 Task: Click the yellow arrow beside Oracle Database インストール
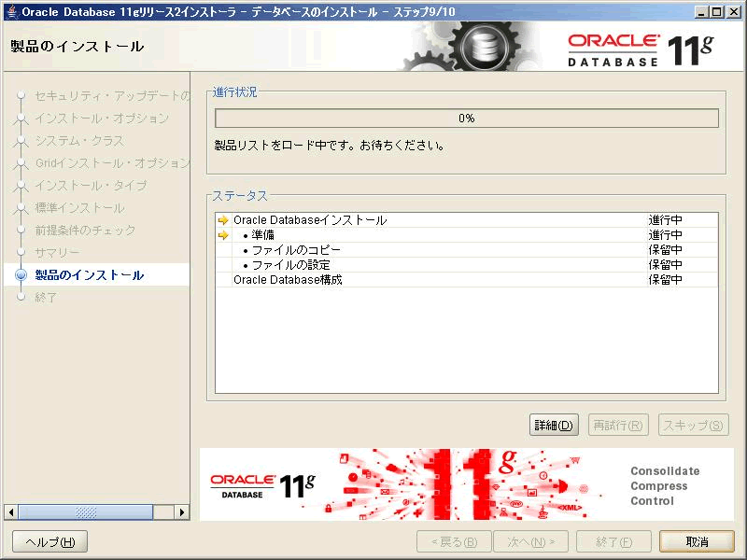tap(223, 220)
